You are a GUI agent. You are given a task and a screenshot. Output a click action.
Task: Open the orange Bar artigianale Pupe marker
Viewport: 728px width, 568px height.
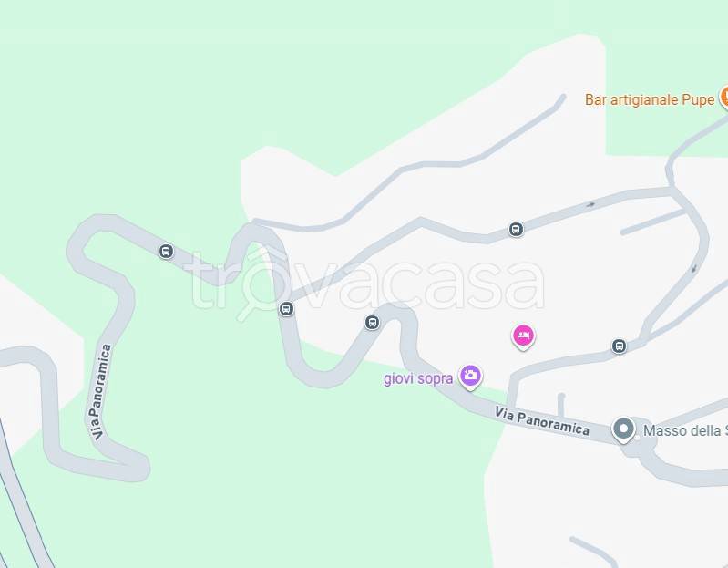pos(723,98)
